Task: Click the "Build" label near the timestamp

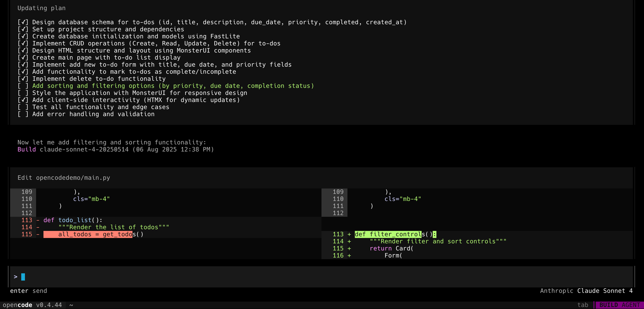Action: [x=26, y=149]
